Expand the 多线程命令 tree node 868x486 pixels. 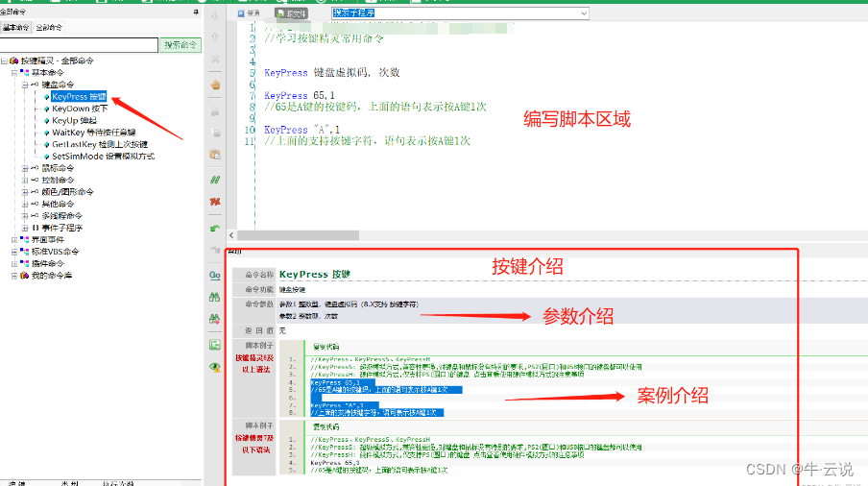click(25, 216)
